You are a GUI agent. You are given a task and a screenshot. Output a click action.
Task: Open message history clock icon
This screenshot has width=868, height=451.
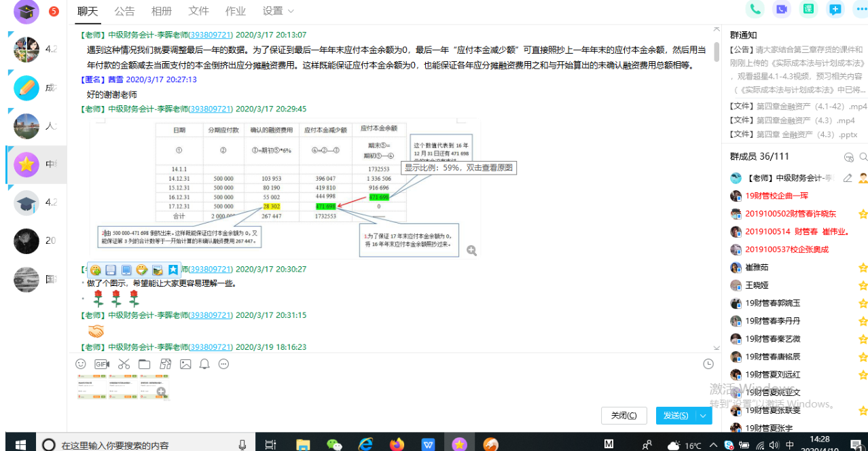pyautogui.click(x=708, y=364)
